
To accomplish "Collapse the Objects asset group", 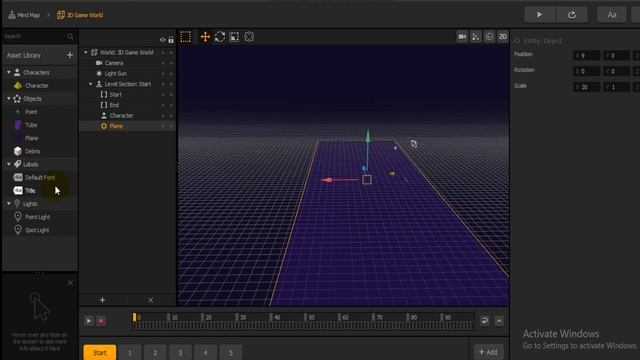I will pos(9,98).
